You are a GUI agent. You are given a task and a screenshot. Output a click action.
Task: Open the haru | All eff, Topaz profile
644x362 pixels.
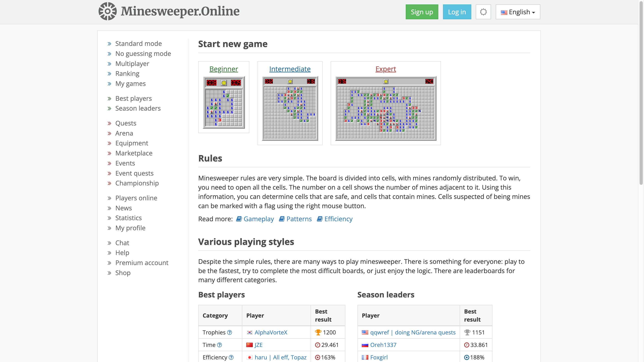[281, 357]
